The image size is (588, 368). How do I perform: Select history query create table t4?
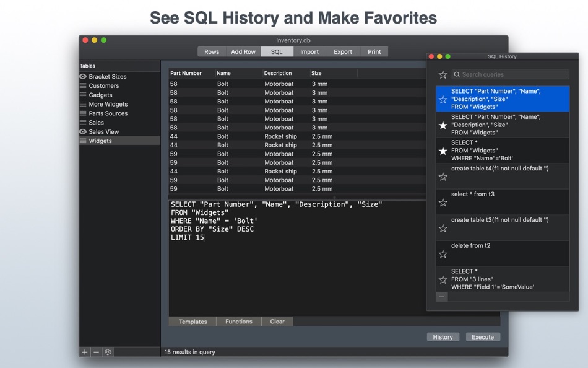503,176
